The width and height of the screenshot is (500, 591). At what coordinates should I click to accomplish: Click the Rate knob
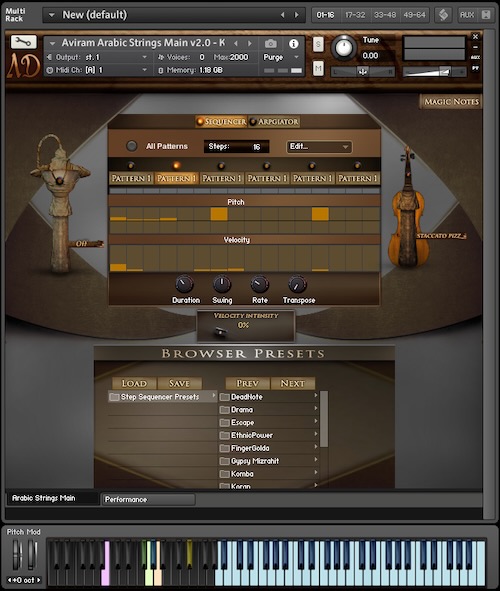tap(260, 284)
